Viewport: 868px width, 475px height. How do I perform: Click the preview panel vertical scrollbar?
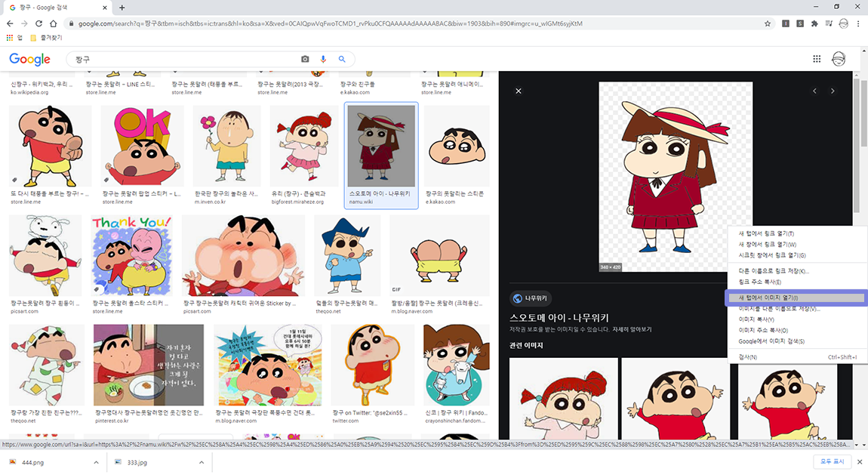[x=857, y=144]
